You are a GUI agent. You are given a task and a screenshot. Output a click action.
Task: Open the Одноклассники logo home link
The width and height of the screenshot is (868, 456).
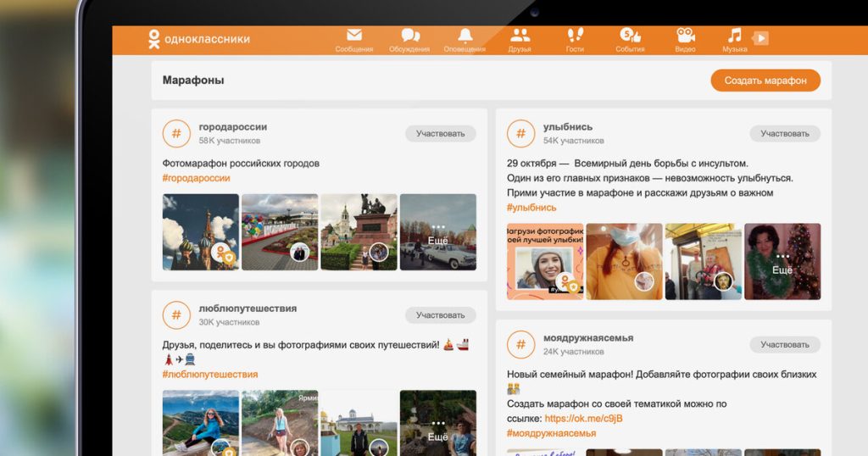199,39
